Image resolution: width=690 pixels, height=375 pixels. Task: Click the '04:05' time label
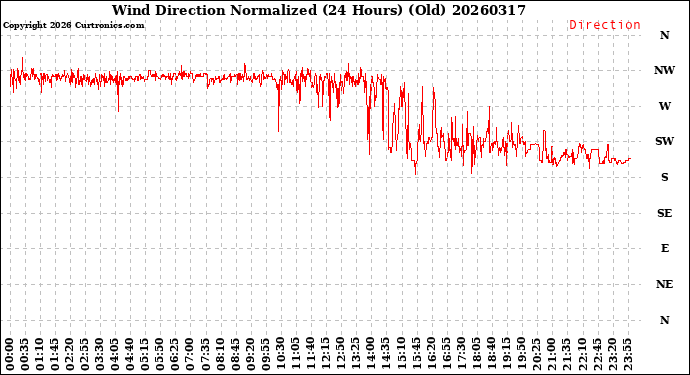coord(115,354)
